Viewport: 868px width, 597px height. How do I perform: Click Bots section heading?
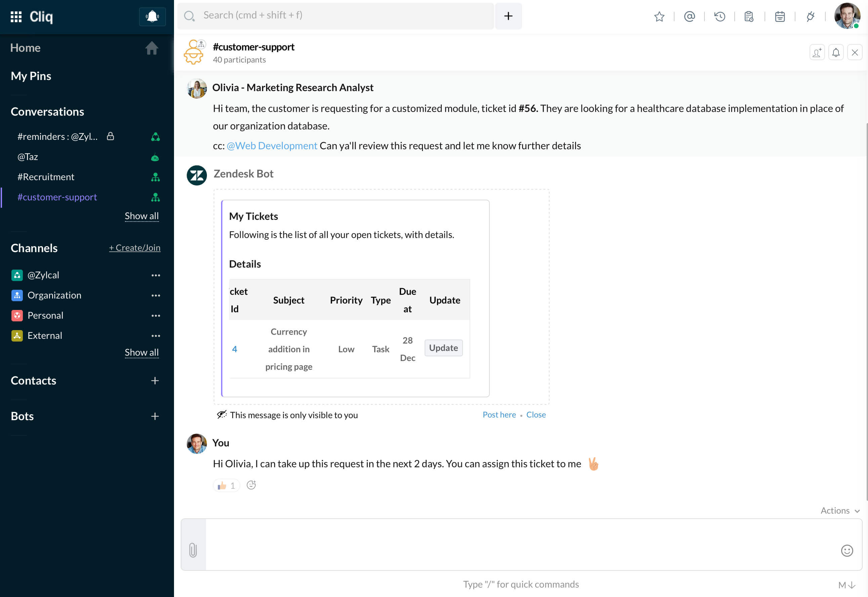(23, 416)
